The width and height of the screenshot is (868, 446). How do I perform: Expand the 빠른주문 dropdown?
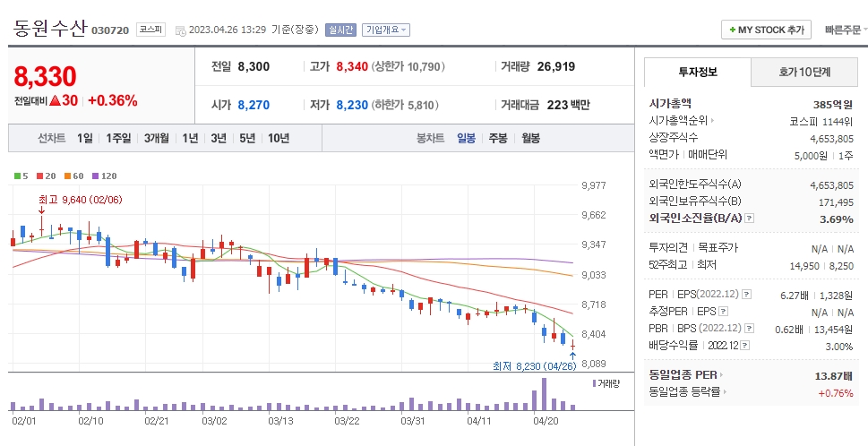click(846, 30)
